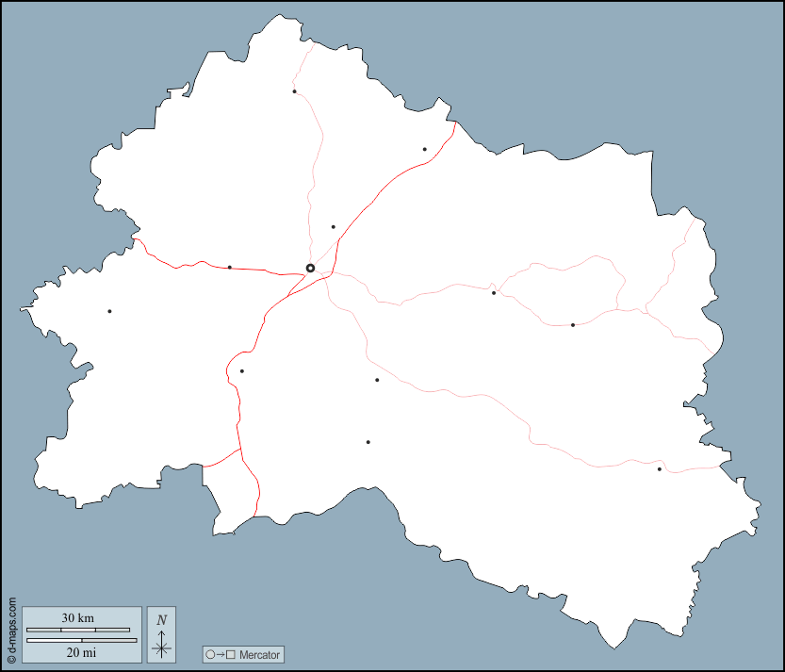Viewport: 785px width, 672px height.
Task: Click the city dot just northeast of capital
Action: (x=333, y=226)
